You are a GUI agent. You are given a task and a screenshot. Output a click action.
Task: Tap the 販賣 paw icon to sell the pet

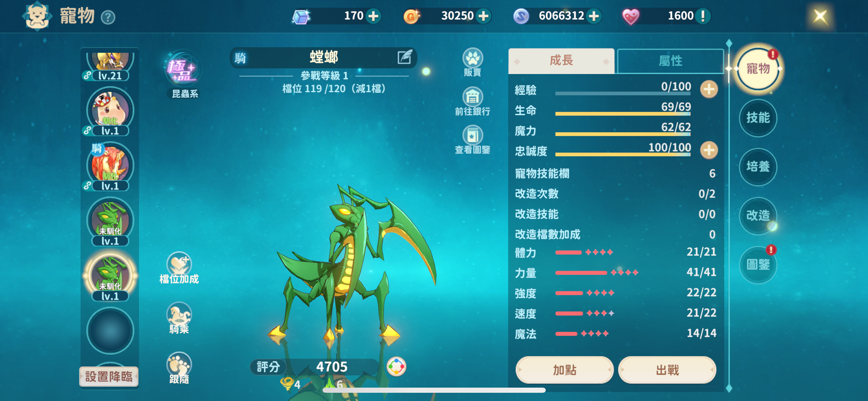(472, 58)
